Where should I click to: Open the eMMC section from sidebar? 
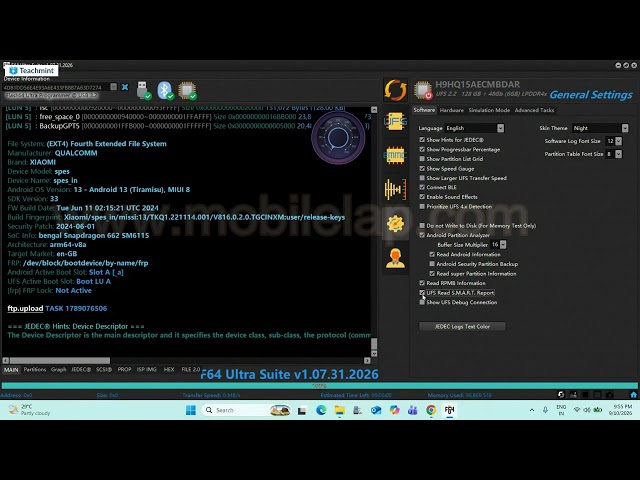[x=395, y=155]
